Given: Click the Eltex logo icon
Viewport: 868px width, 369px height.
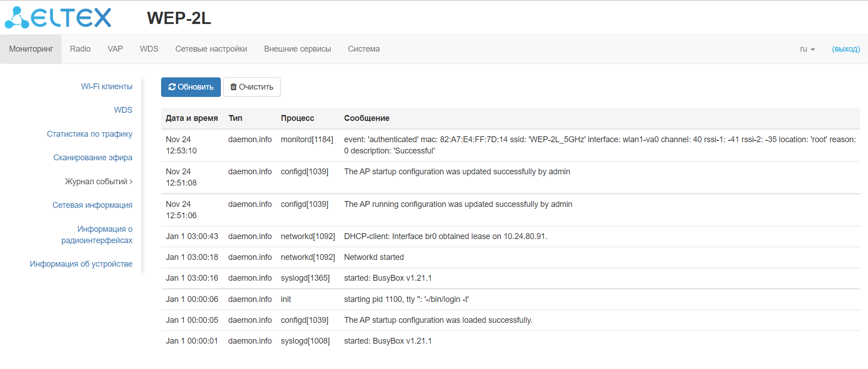Looking at the screenshot, I should click(x=17, y=18).
